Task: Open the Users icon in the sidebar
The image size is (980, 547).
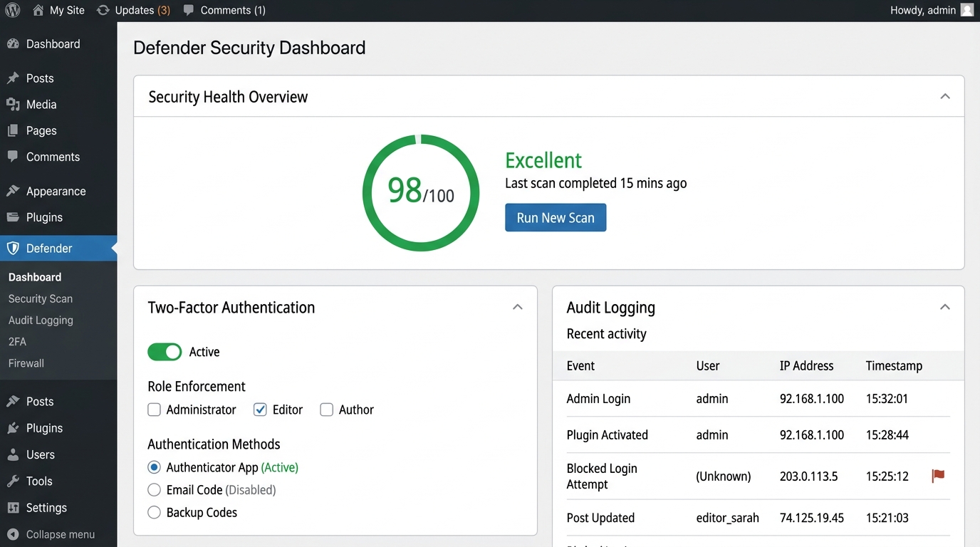Action: tap(12, 454)
